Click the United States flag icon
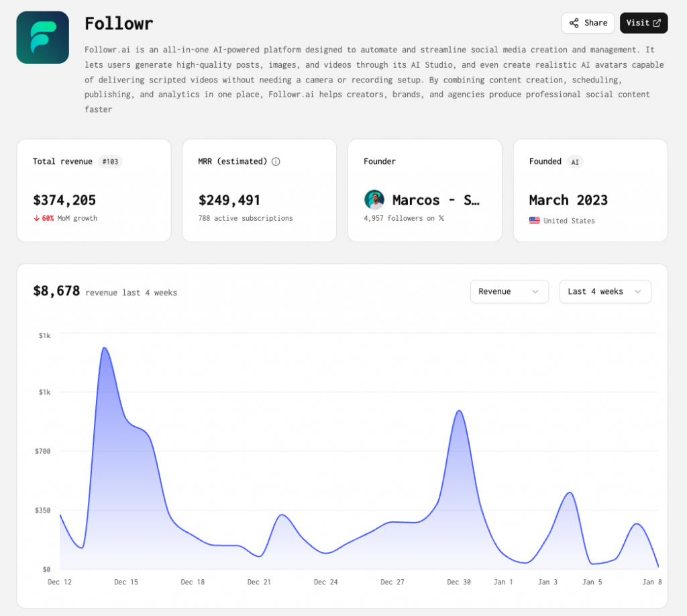 click(534, 220)
